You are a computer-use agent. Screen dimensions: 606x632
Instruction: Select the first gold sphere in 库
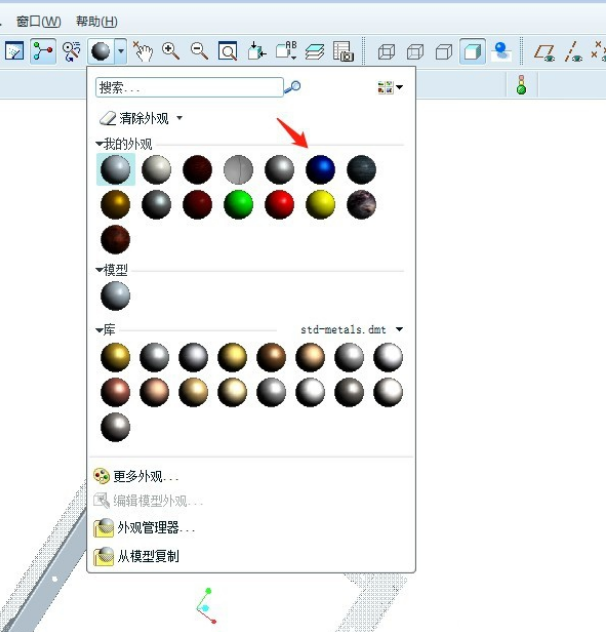click(x=115, y=357)
